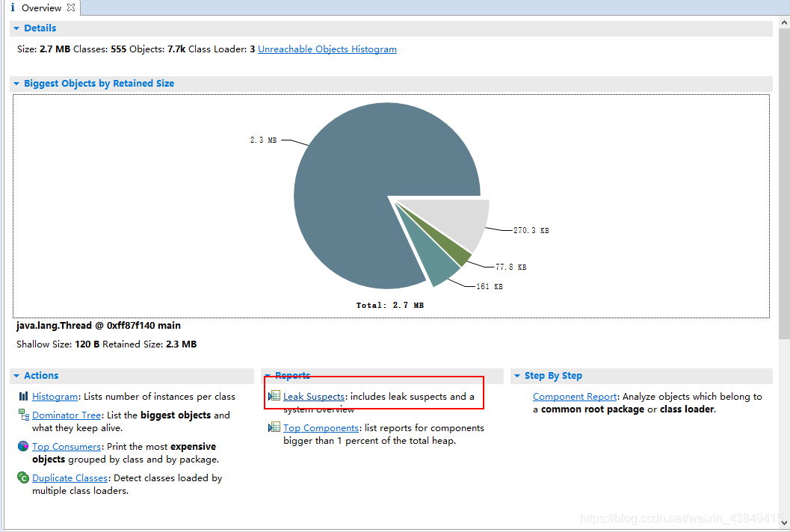This screenshot has width=790, height=532.
Task: Collapse Biggest Objects by Retained Size section
Action: 16,84
